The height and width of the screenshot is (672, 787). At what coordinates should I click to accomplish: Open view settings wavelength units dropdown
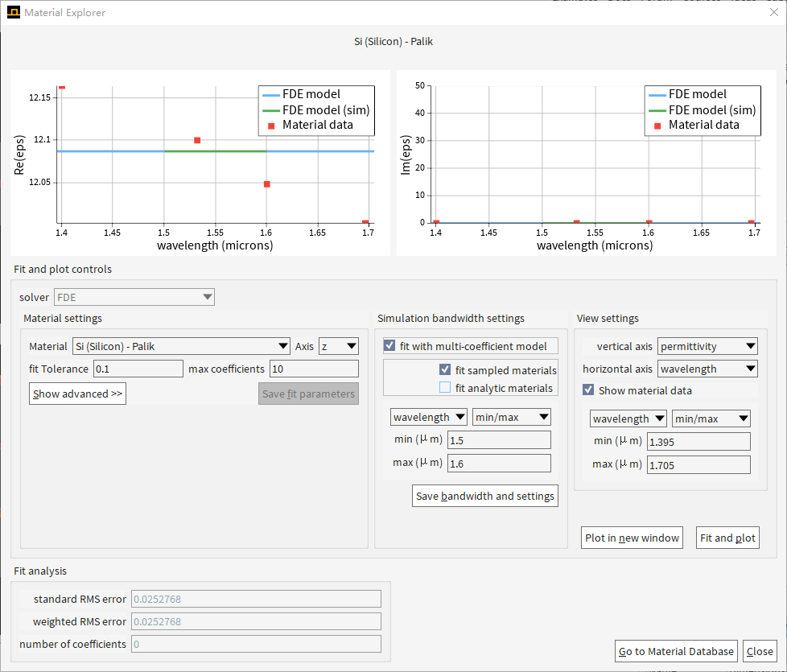628,418
